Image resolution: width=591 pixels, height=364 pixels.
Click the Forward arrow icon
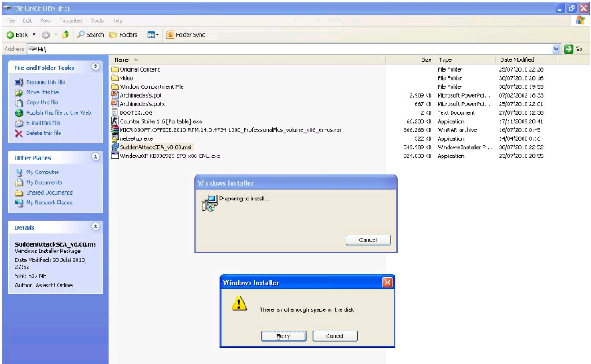[x=46, y=35]
